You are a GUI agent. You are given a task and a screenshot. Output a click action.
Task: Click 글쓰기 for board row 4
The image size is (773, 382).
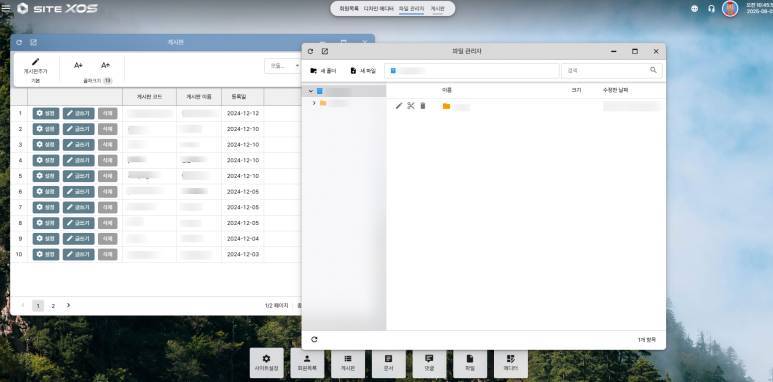click(78, 160)
